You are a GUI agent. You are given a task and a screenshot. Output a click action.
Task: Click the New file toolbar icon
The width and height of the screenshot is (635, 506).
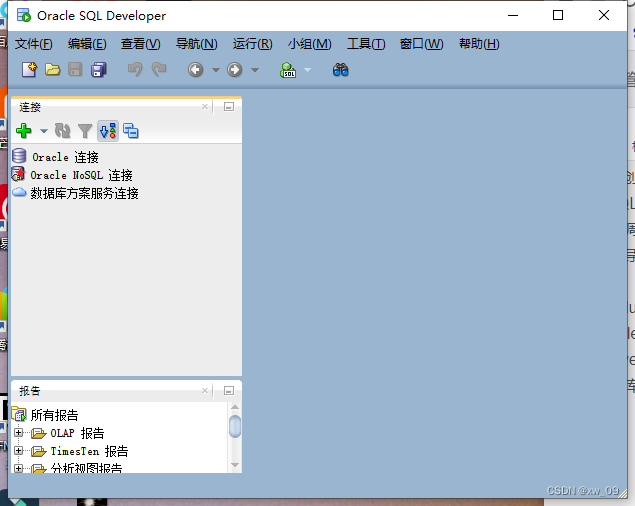29,70
